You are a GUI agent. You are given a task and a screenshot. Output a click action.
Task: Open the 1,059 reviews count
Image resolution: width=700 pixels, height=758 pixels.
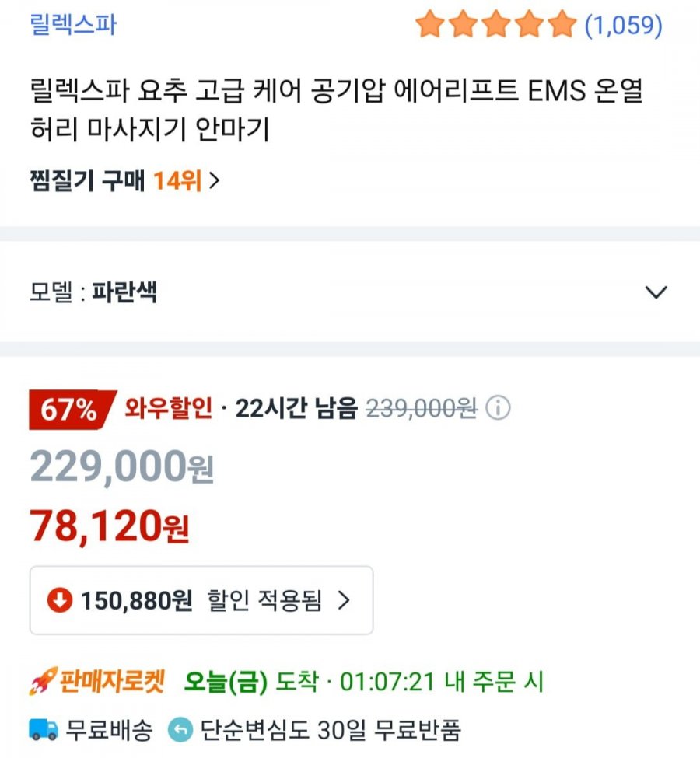coord(624,25)
